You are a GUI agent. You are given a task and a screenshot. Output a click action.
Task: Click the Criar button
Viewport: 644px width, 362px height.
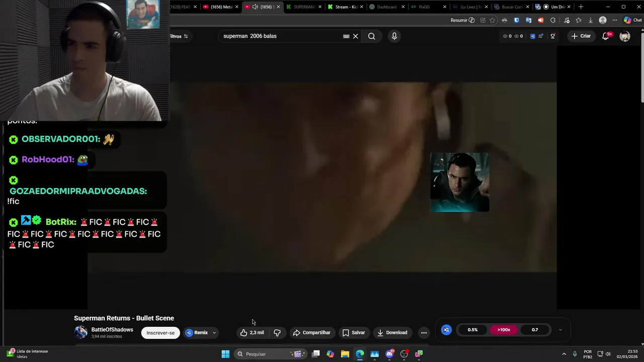tap(581, 36)
